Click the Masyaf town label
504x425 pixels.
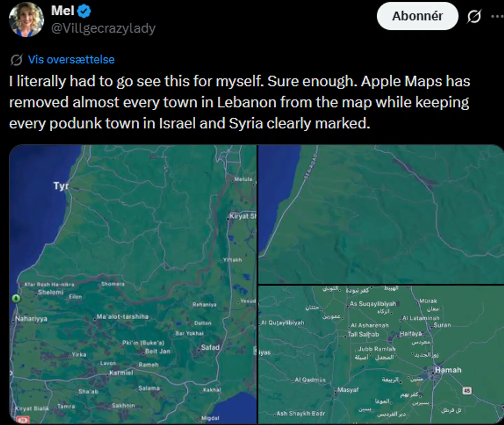tap(348, 390)
